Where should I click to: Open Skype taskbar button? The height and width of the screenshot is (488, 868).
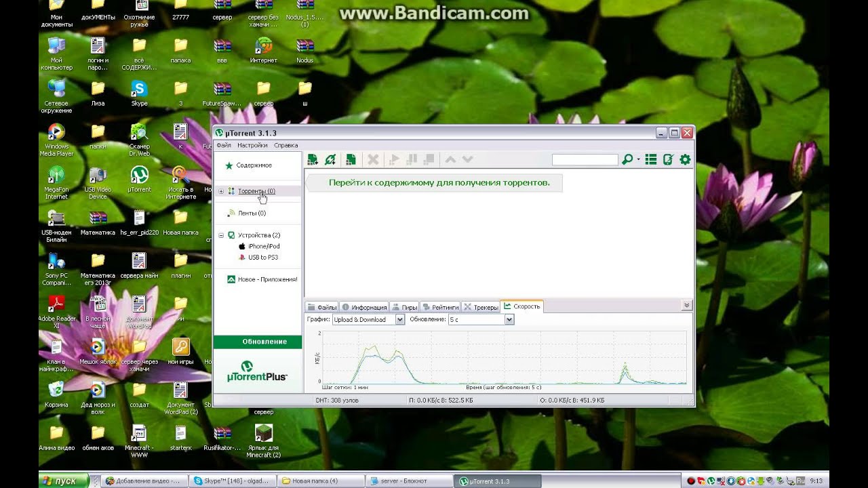[x=233, y=481]
